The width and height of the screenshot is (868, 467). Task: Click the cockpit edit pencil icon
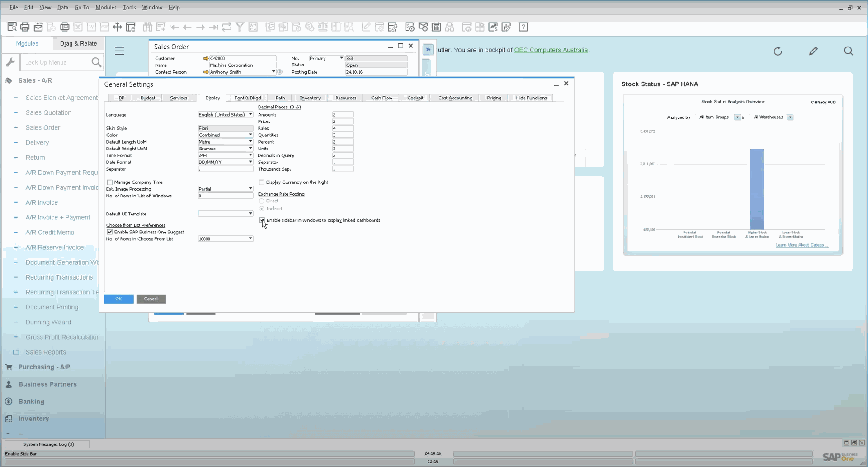click(813, 51)
